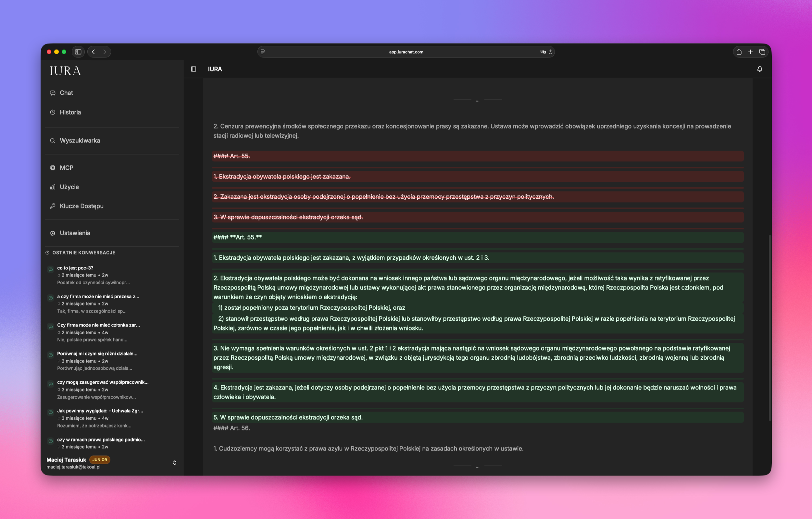Open a new tab with plus icon
812x519 pixels.
(750, 52)
